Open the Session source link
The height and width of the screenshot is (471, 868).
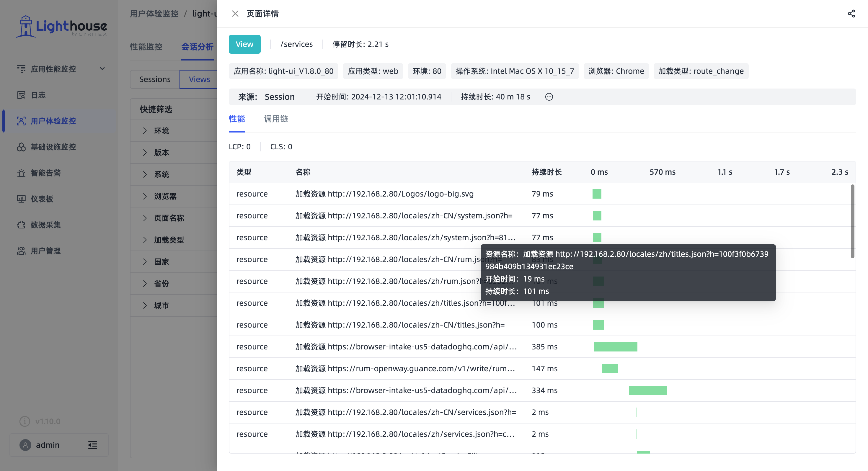pyautogui.click(x=280, y=97)
